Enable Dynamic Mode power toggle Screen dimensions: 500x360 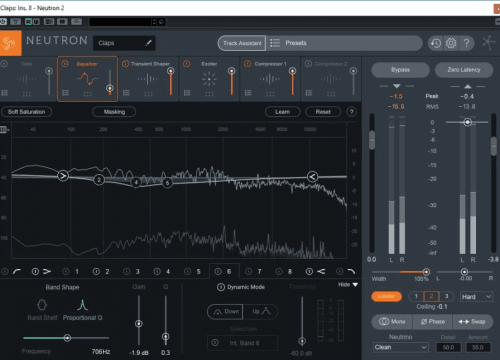coord(221,287)
